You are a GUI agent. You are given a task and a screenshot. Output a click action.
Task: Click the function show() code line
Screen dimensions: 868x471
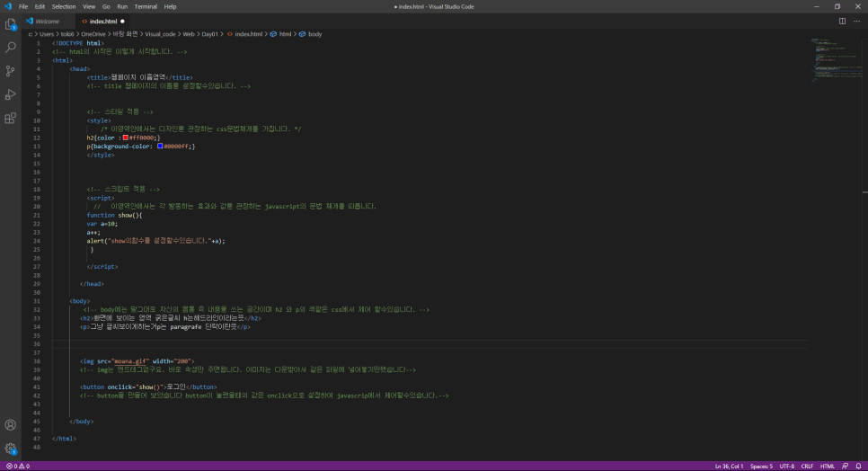114,216
